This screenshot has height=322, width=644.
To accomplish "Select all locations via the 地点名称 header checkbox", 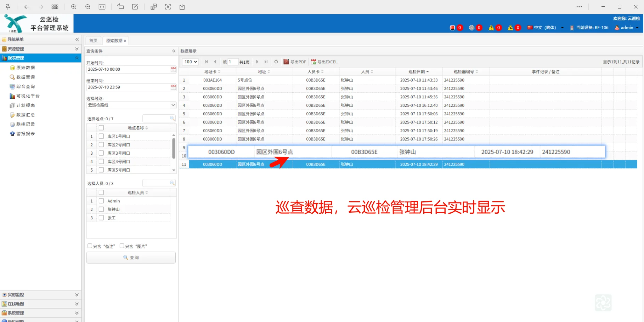I will point(101,127).
